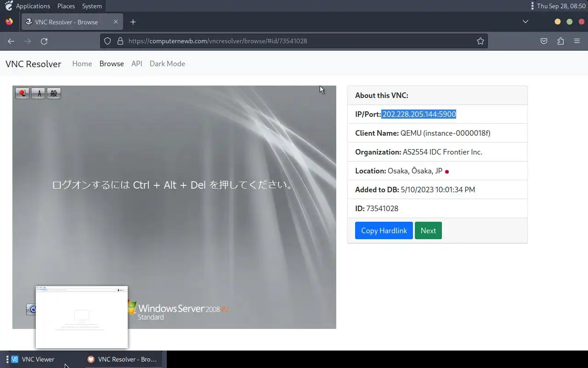Open the Pocket save icon
The height and width of the screenshot is (368, 588).
[x=544, y=41]
